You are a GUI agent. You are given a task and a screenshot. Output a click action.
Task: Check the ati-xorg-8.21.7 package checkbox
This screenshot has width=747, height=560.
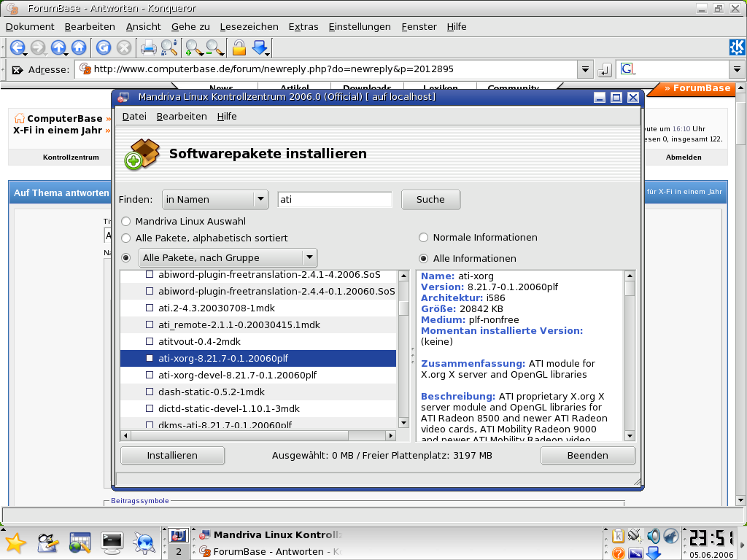pyautogui.click(x=150, y=358)
